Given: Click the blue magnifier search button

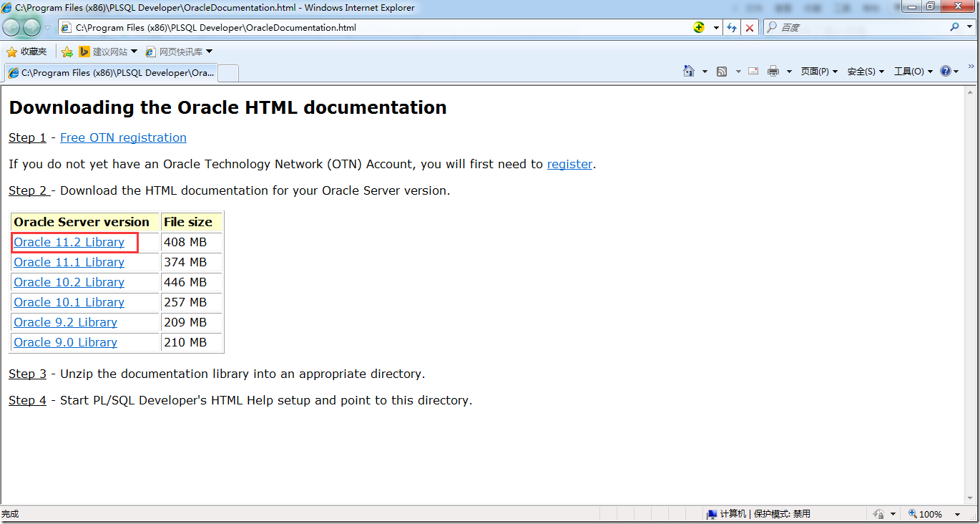Looking at the screenshot, I should 954,27.
